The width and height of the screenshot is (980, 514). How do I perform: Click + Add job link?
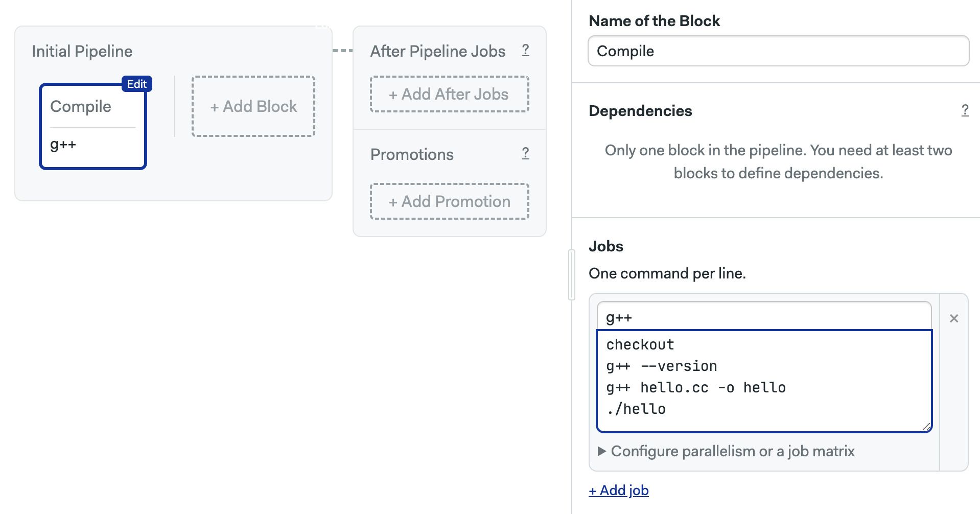click(619, 490)
